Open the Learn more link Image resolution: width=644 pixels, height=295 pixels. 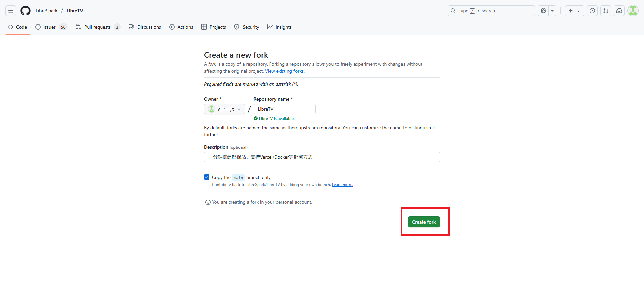tap(342, 185)
